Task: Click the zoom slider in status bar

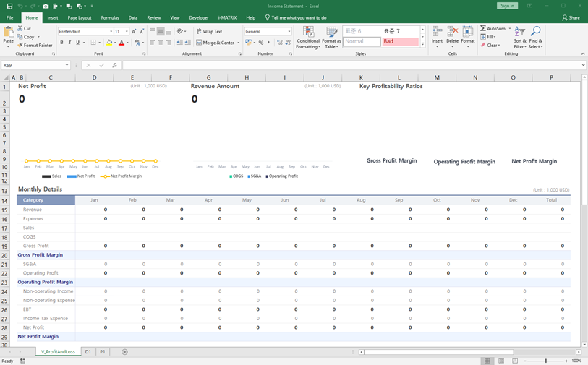Action: pos(545,361)
